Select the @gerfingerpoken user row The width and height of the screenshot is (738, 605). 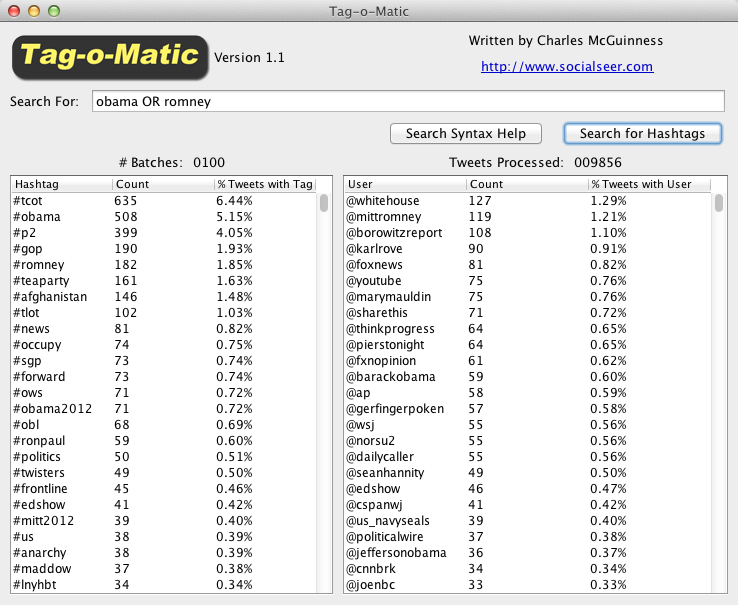click(528, 409)
